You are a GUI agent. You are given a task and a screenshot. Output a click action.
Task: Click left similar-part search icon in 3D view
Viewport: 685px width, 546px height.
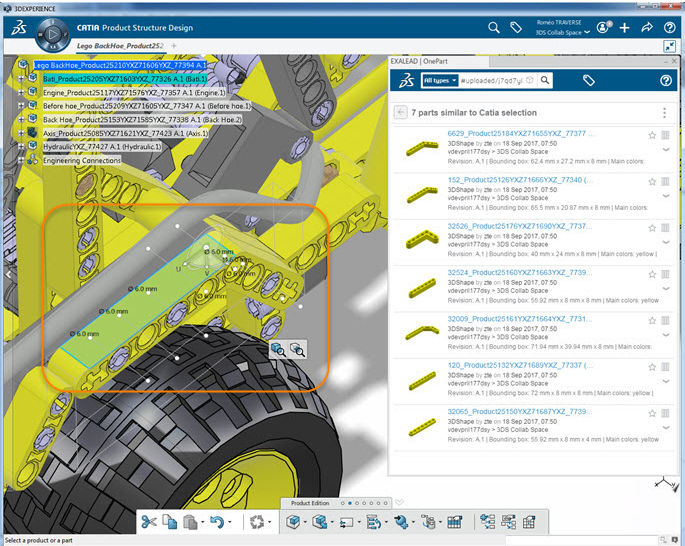279,349
